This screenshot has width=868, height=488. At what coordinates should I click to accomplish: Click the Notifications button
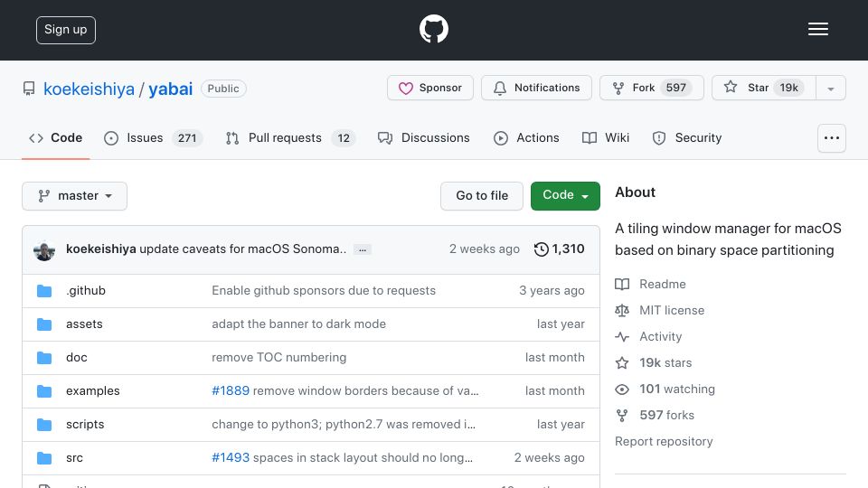(x=536, y=88)
